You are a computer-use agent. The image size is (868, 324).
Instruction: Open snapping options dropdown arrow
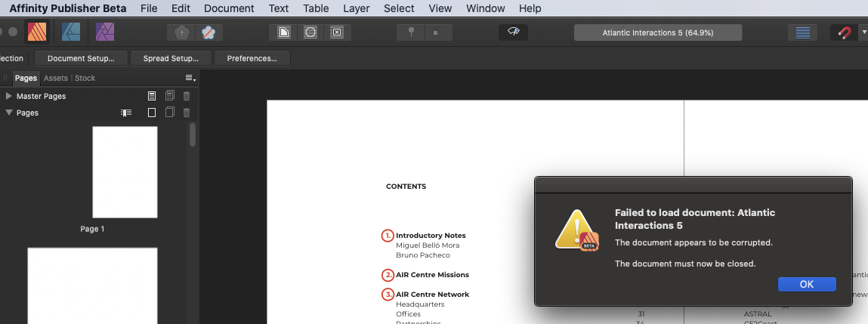(863, 32)
